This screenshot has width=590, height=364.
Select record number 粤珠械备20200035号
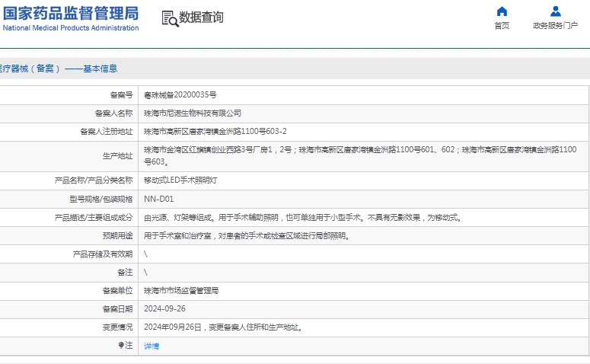point(180,95)
